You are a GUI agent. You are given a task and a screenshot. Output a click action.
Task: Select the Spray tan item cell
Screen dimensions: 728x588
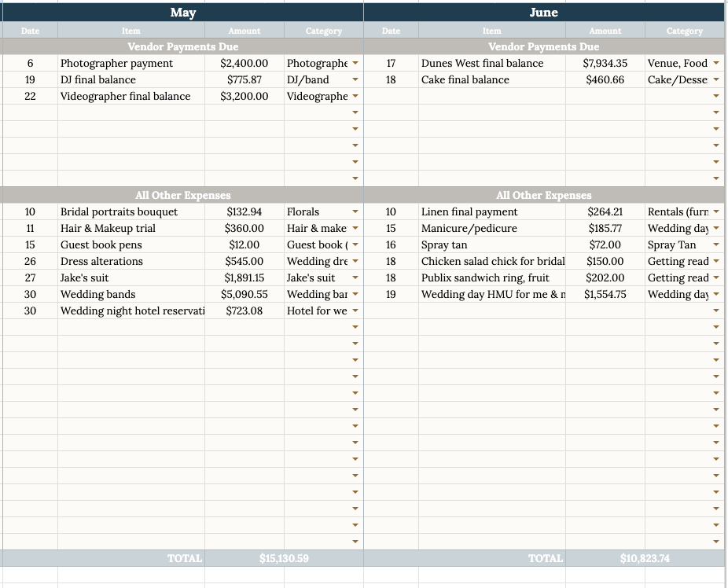[x=492, y=244]
